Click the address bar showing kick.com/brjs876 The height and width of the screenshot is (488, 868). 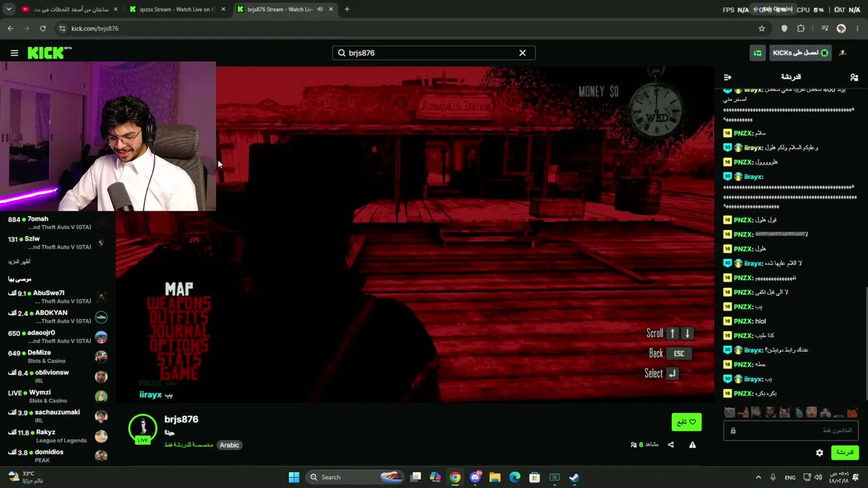click(412, 28)
